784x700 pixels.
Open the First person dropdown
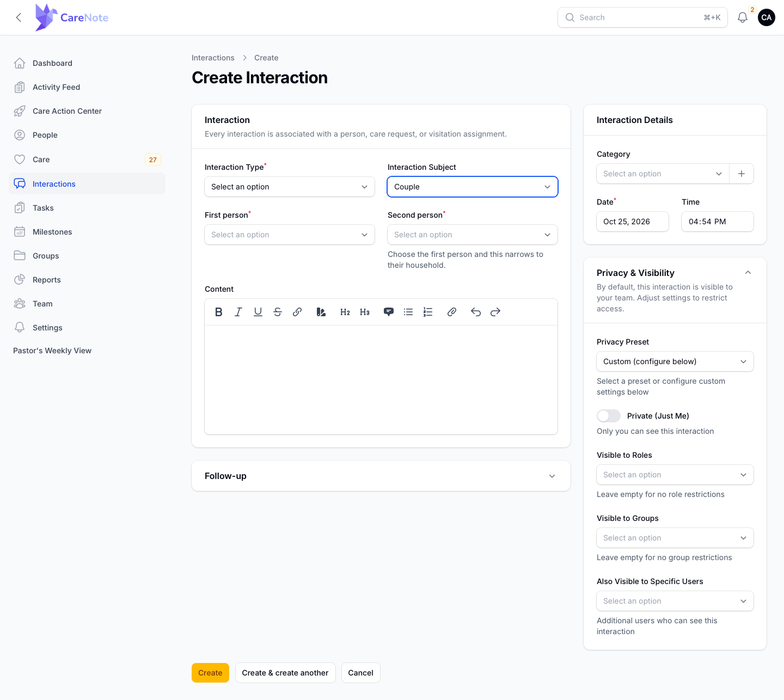pyautogui.click(x=290, y=235)
